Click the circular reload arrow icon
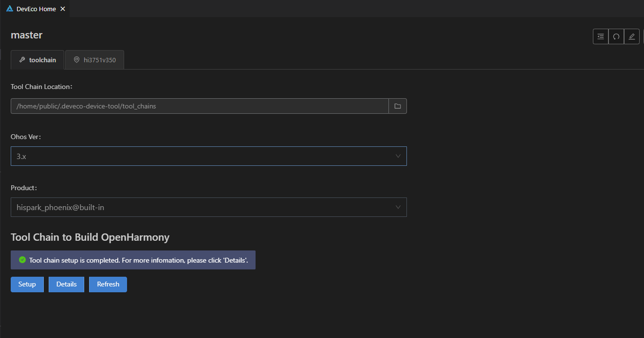The height and width of the screenshot is (338, 644). coord(616,36)
